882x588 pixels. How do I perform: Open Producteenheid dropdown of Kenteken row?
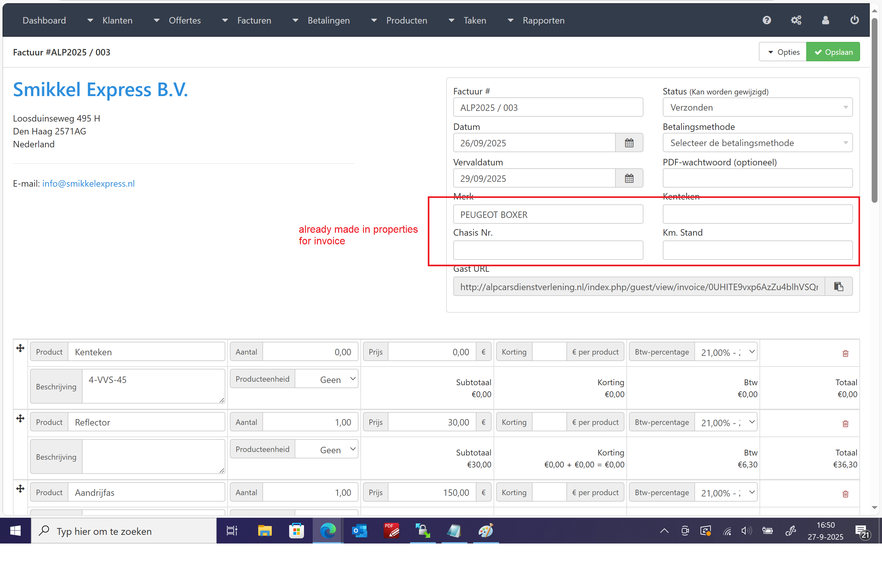pos(326,379)
